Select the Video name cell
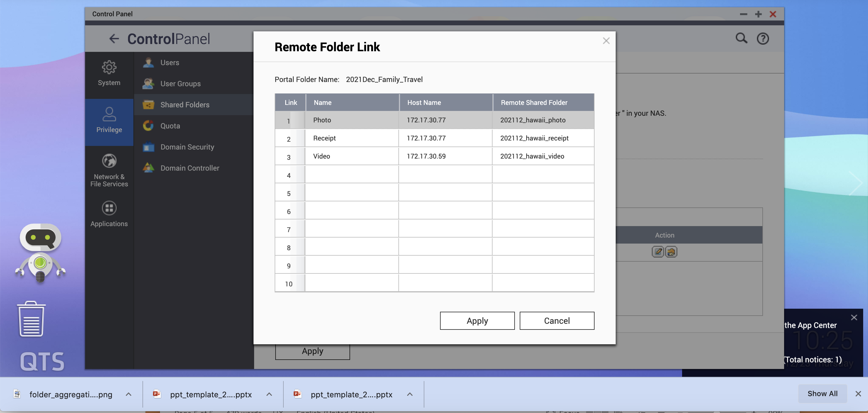The image size is (868, 413). point(352,156)
